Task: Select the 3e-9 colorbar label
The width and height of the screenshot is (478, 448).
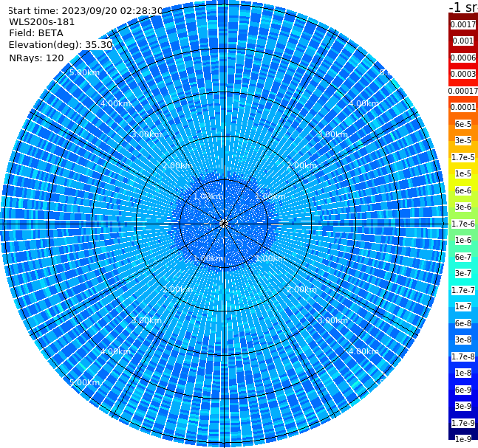Action: coord(463,406)
